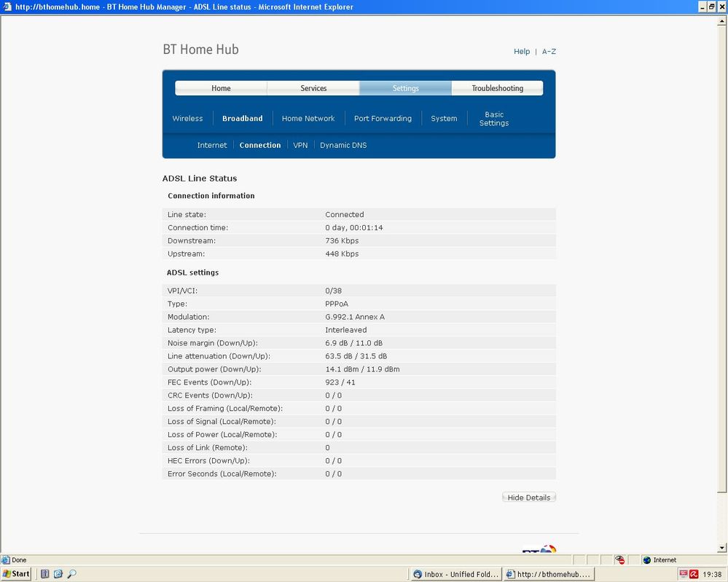Screen dimensions: 728x582
Task: Switch to Inbox - Unified Folders window
Action: (456, 574)
